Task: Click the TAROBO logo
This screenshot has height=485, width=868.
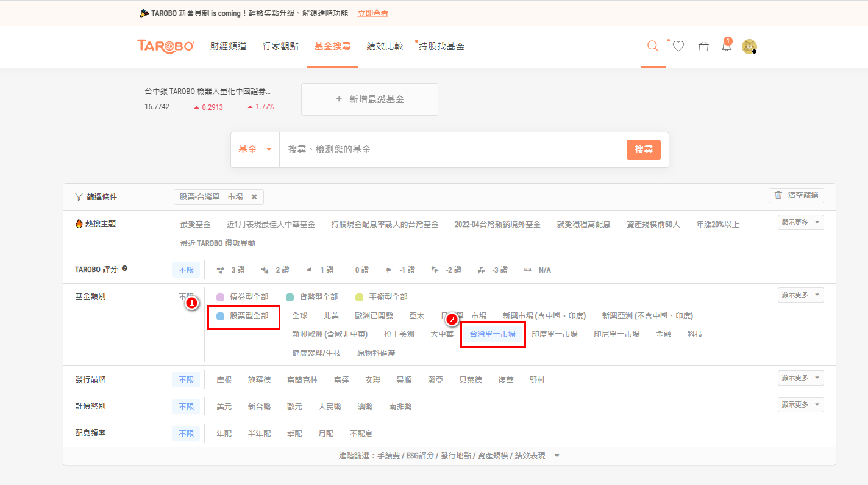Action: [x=165, y=46]
